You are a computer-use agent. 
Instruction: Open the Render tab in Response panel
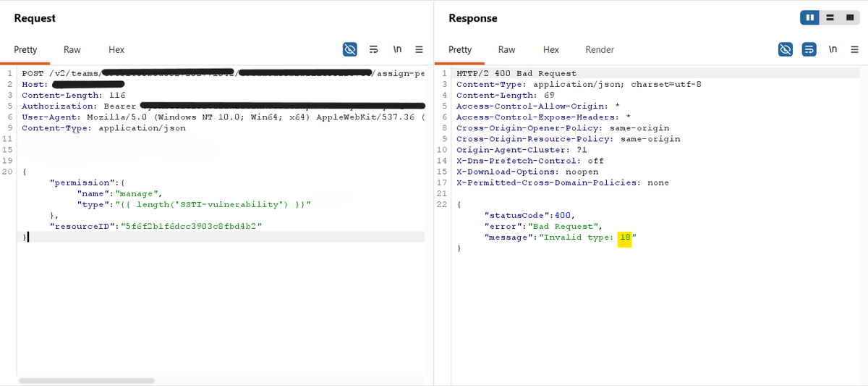[x=600, y=49]
